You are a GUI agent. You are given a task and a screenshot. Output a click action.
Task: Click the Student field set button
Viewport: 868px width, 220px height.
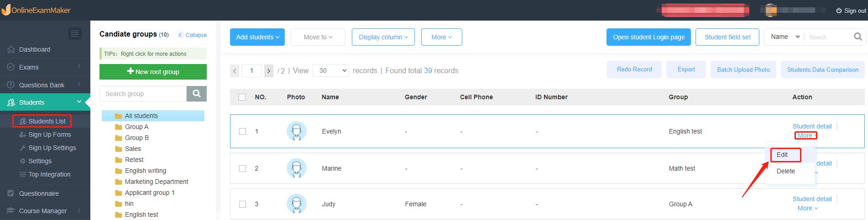727,37
